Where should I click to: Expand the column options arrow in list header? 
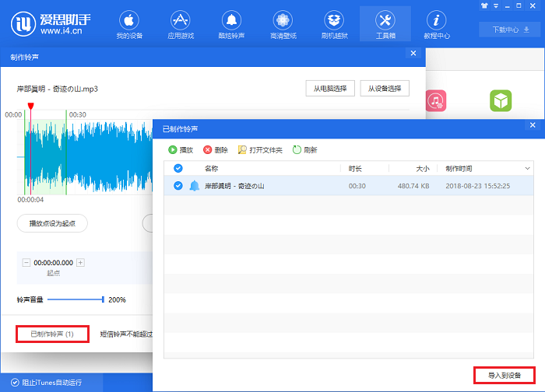click(x=527, y=168)
